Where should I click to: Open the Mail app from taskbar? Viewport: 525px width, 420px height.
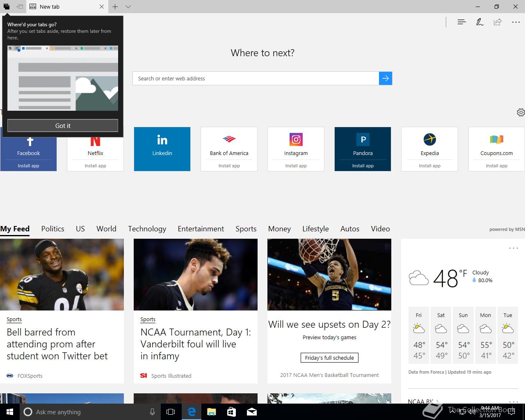252,412
